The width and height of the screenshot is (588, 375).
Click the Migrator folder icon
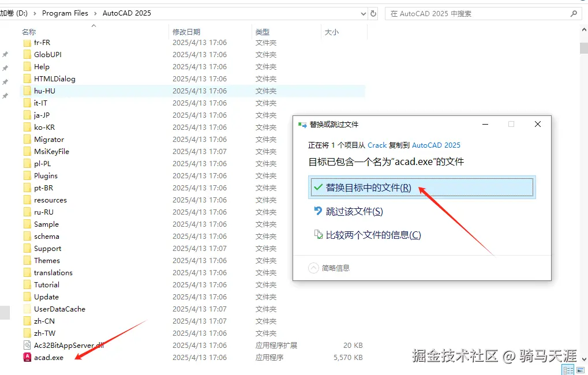[27, 140]
